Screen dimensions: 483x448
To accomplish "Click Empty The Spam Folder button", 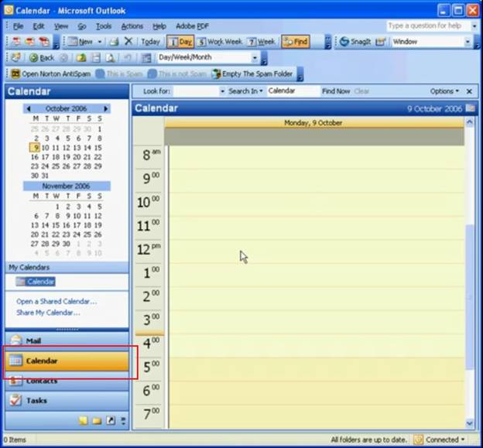I will (252, 74).
